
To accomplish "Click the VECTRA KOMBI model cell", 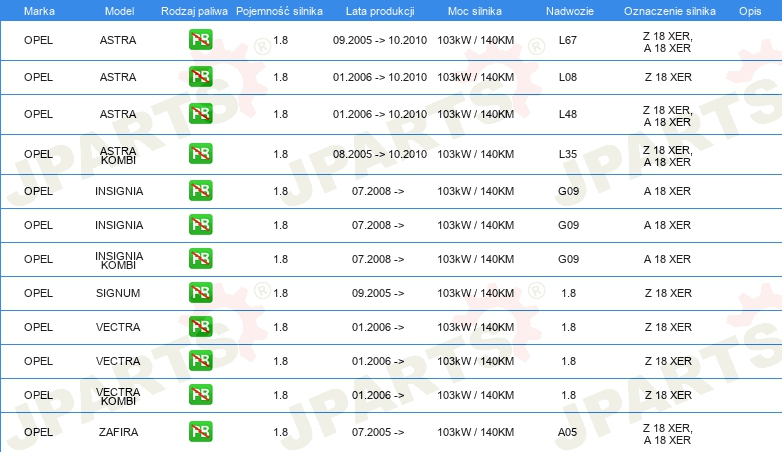I will 118,396.
